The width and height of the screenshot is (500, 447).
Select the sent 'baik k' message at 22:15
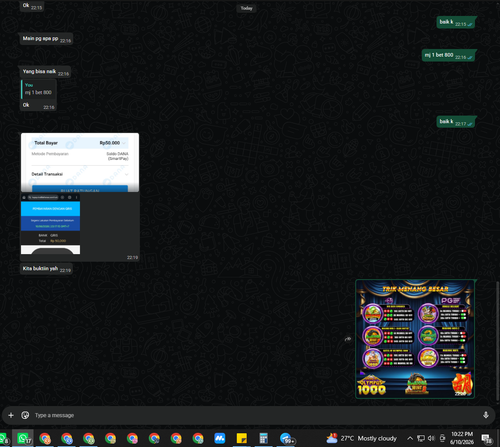[x=456, y=23]
